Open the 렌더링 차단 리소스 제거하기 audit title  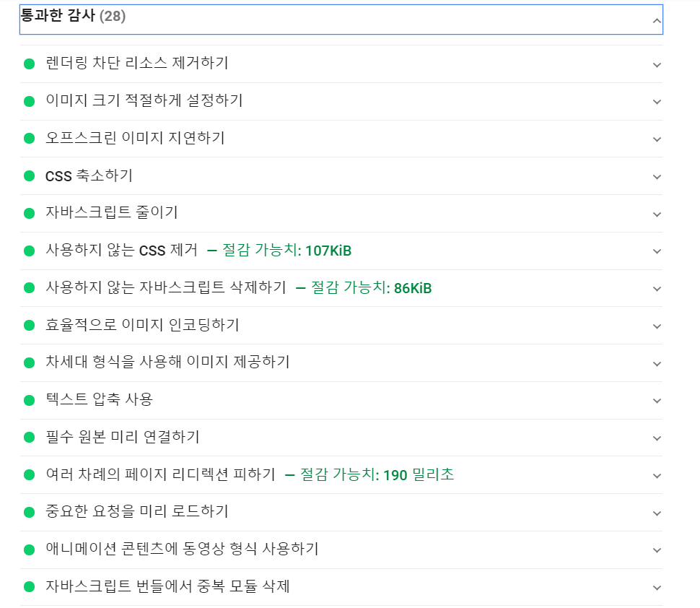136,63
